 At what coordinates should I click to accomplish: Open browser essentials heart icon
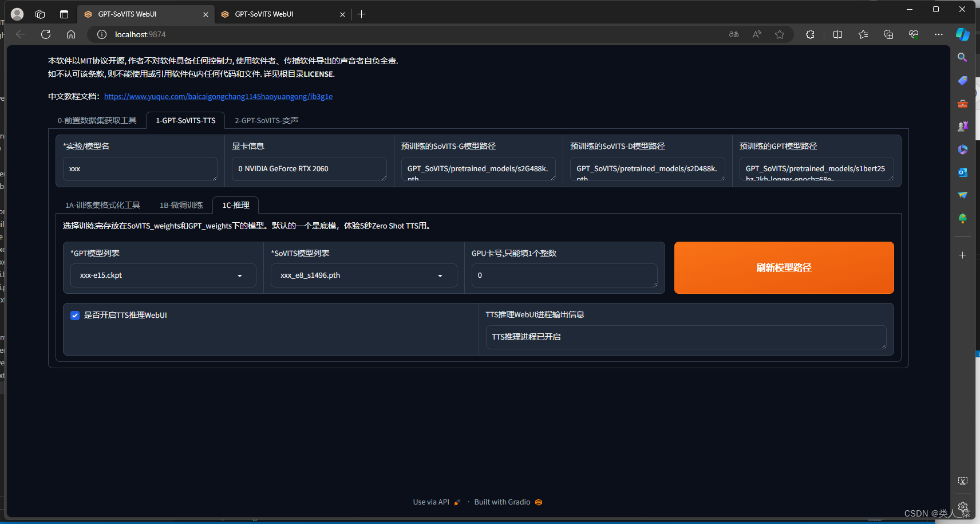click(914, 34)
